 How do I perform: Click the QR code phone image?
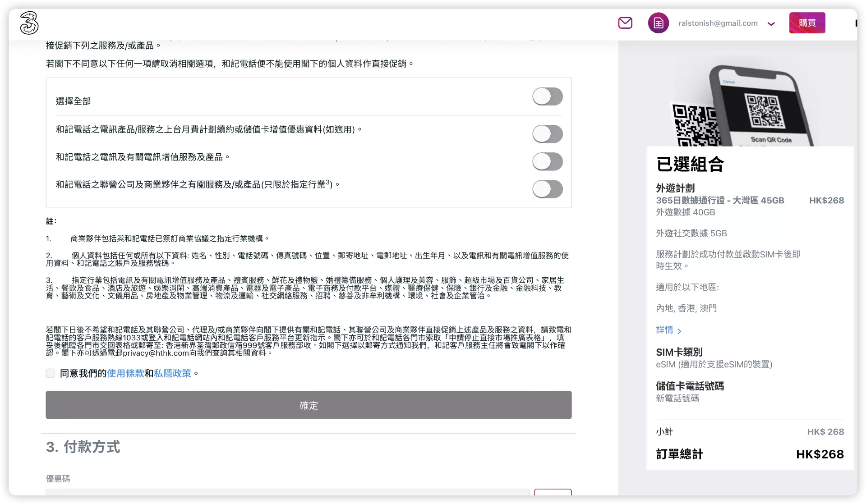(743, 106)
